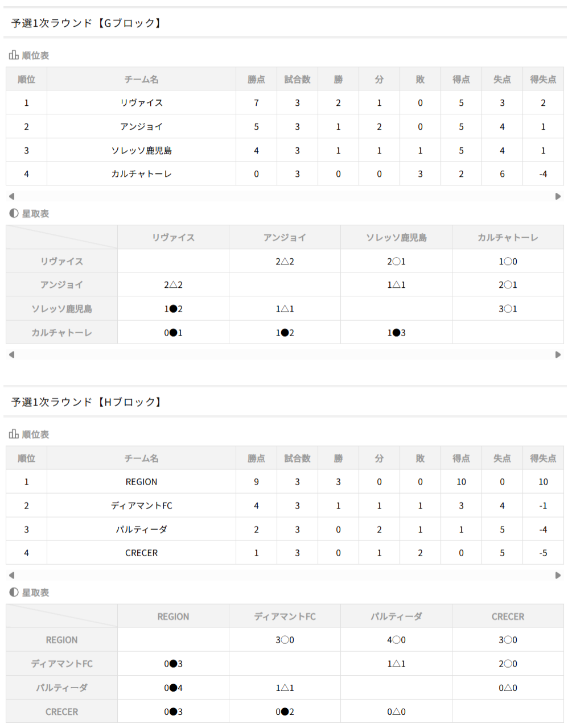Screen dimensions: 568x728
Task: Click CRECER column header in H 星取表
Action: coord(508,616)
